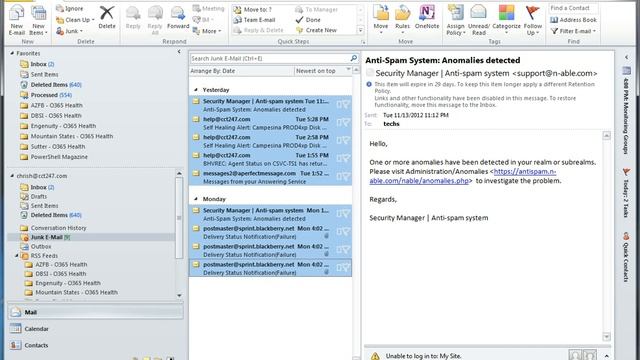Image resolution: width=640 pixels, height=360 pixels.
Task: Click the Find a Contact field
Action: click(x=573, y=8)
